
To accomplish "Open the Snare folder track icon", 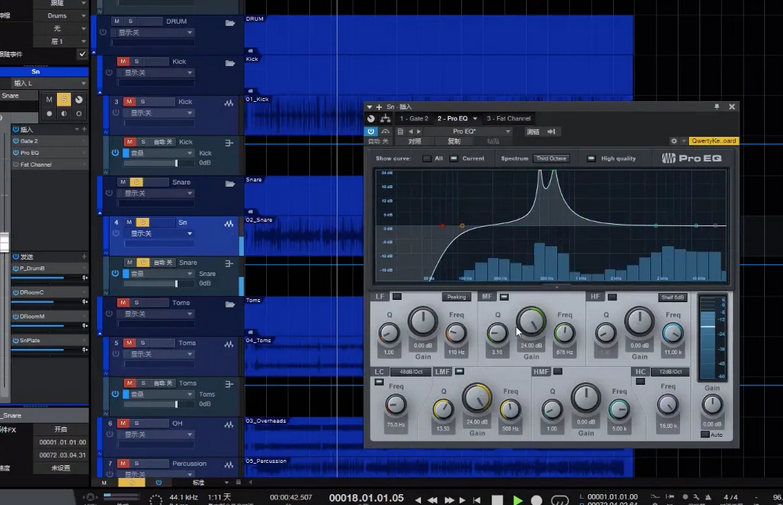I will point(230,184).
